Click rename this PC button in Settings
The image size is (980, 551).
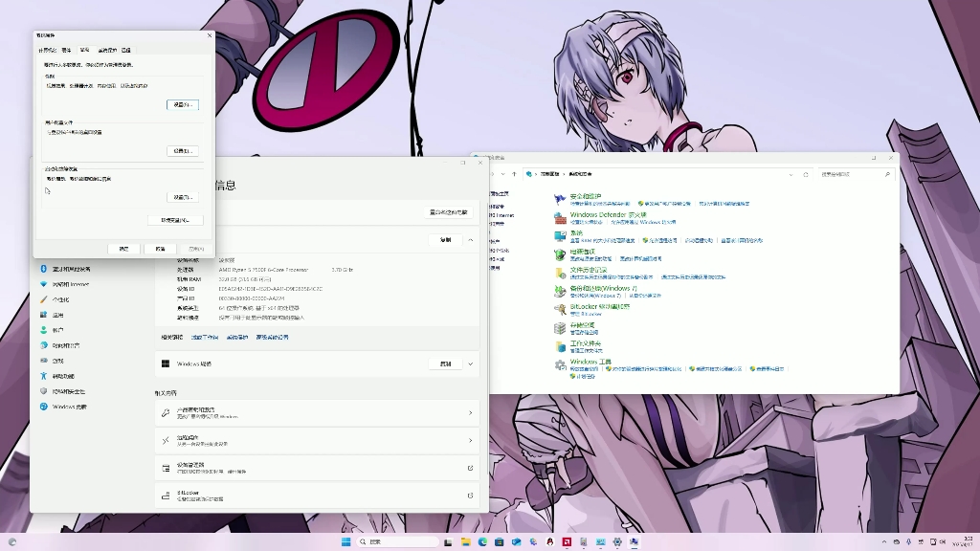448,212
